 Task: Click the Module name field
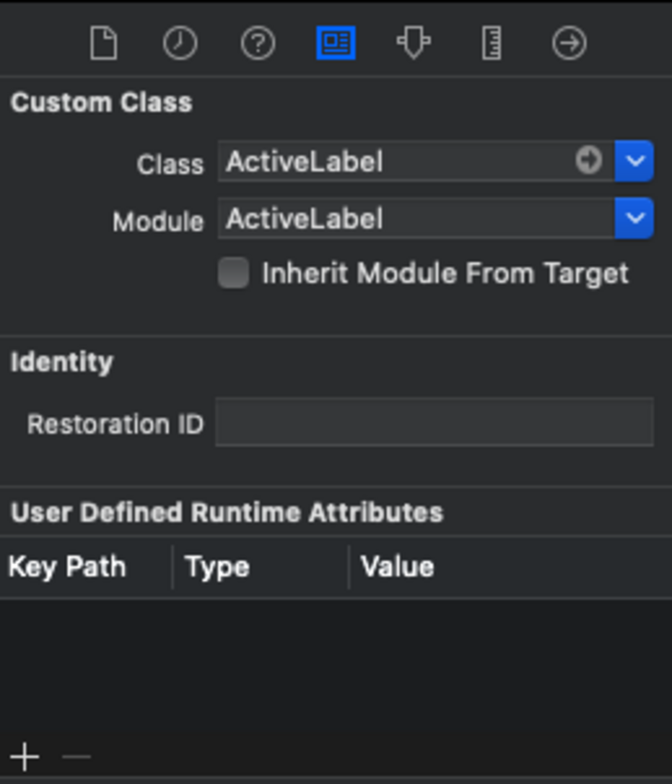click(x=416, y=218)
